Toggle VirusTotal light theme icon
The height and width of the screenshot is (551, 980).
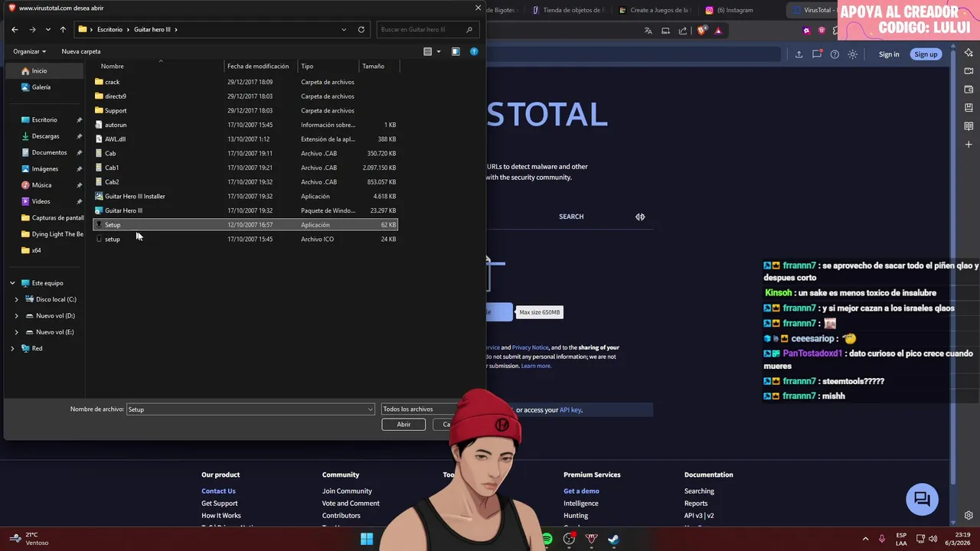click(x=852, y=54)
